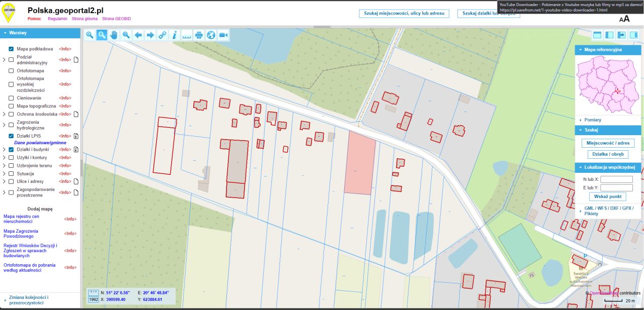Go to next map view arrow

pyautogui.click(x=150, y=35)
